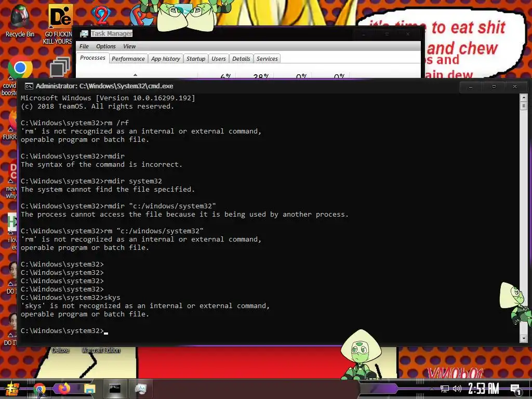Click the 'rmdir "c:/windows/system32"' command
Image resolution: width=532 pixels, height=399 pixels.
click(118, 206)
